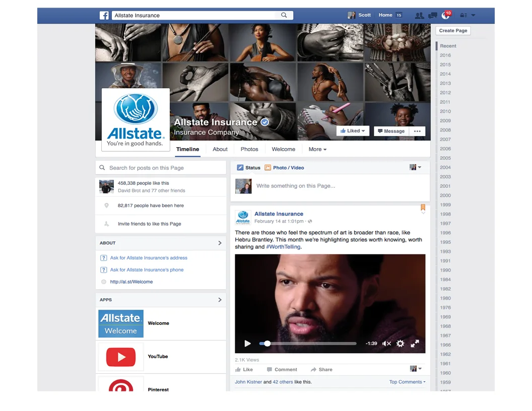The width and height of the screenshot is (532, 411).
Task: Click the top search bar Allstate Insurance field
Action: click(x=202, y=15)
